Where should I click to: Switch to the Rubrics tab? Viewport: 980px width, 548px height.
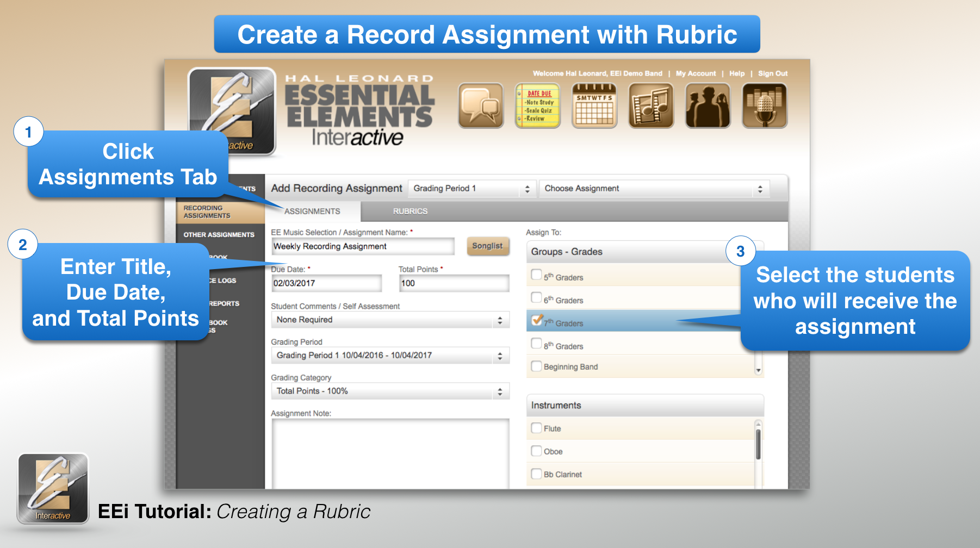(x=411, y=211)
